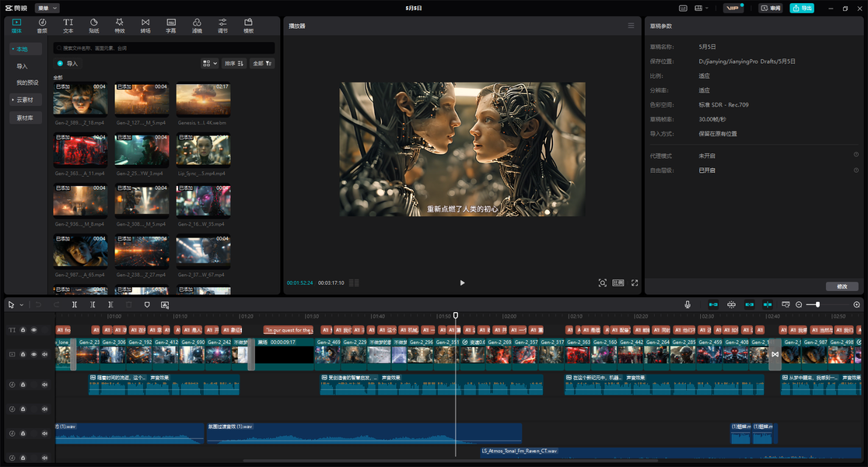Image resolution: width=868 pixels, height=467 pixels.
Task: Click the VIP badge
Action: pos(733,8)
